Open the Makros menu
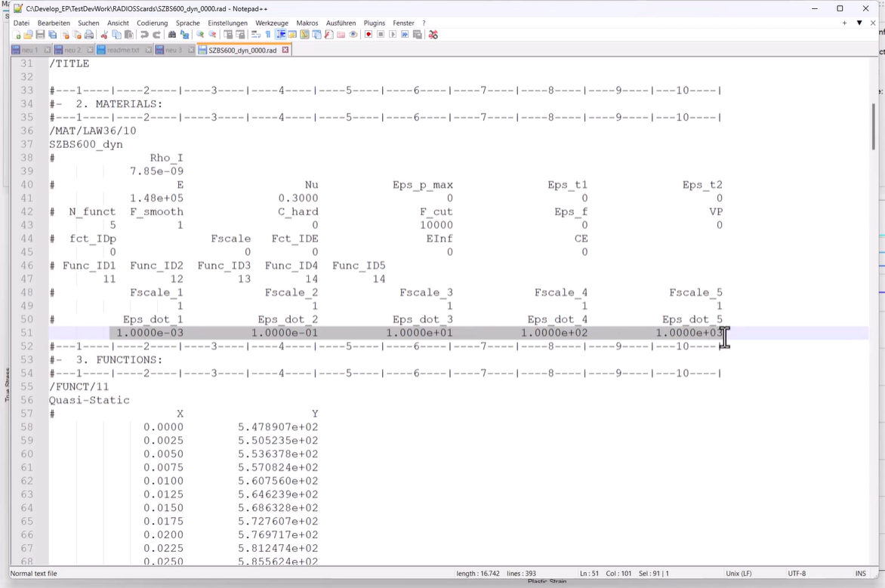Screen dimensions: 885x588 307,23
